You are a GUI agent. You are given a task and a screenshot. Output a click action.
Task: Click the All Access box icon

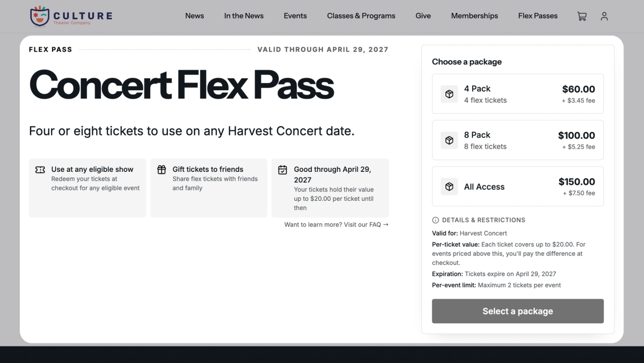449,186
